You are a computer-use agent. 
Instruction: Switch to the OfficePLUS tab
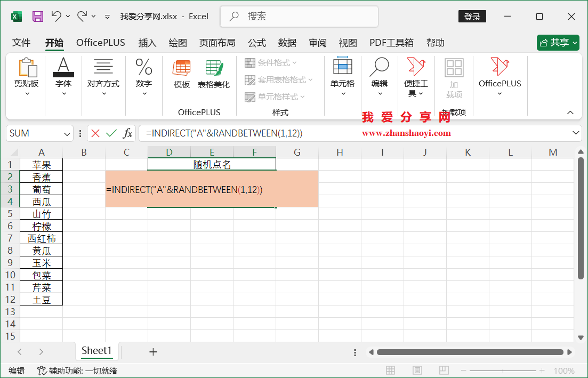coord(101,43)
